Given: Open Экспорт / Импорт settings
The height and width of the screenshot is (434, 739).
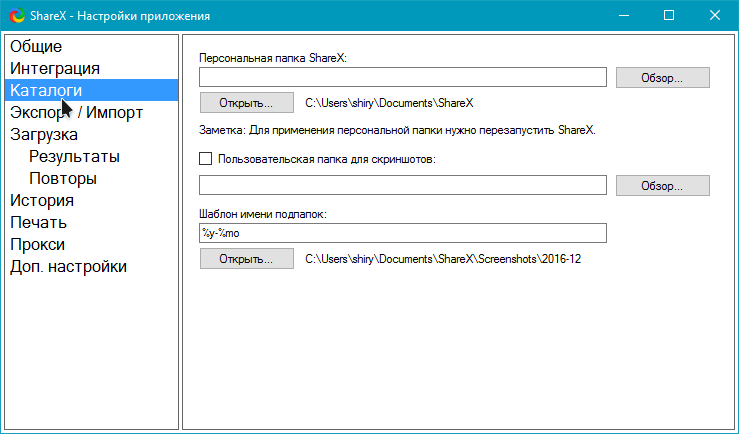Looking at the screenshot, I should pos(91,112).
